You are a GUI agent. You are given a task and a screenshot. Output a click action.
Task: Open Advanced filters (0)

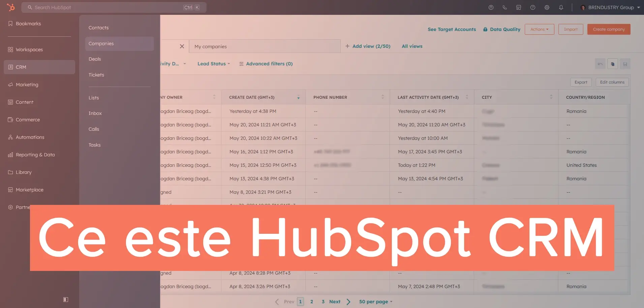(x=266, y=64)
